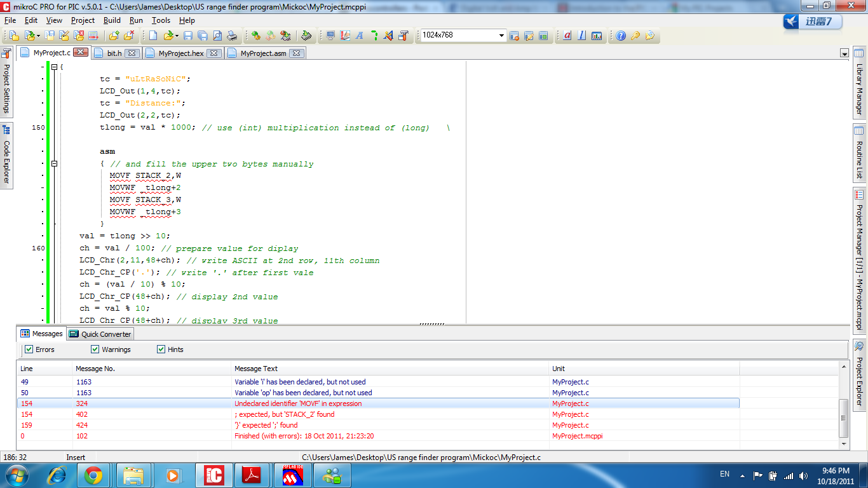Screen dimensions: 868x488
Task: Click the Xunlei 7 bird widget
Action: tap(813, 22)
